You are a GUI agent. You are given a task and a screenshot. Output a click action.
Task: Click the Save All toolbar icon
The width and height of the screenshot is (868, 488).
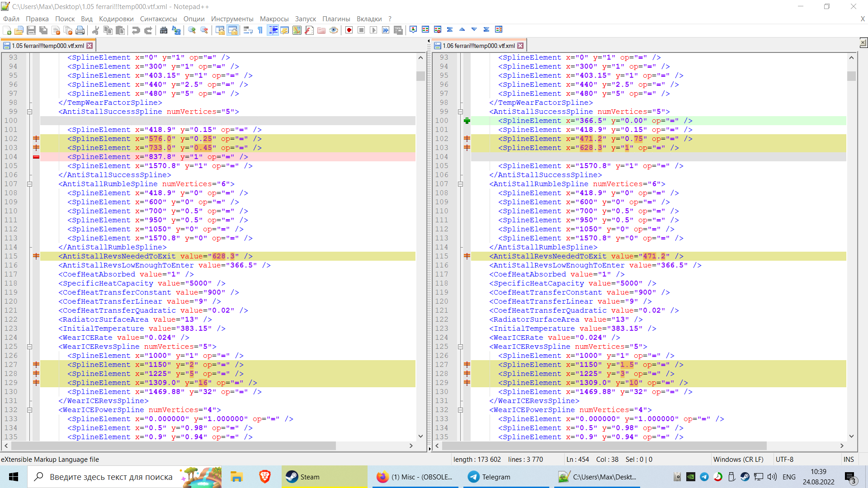click(x=43, y=30)
